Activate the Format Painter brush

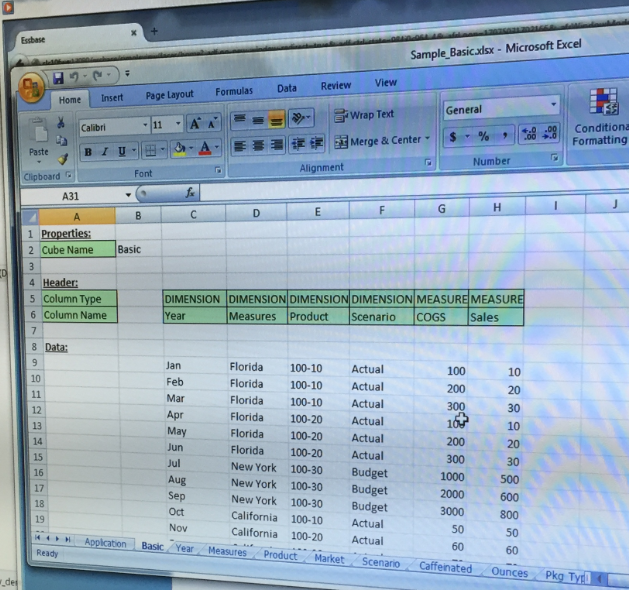63,159
